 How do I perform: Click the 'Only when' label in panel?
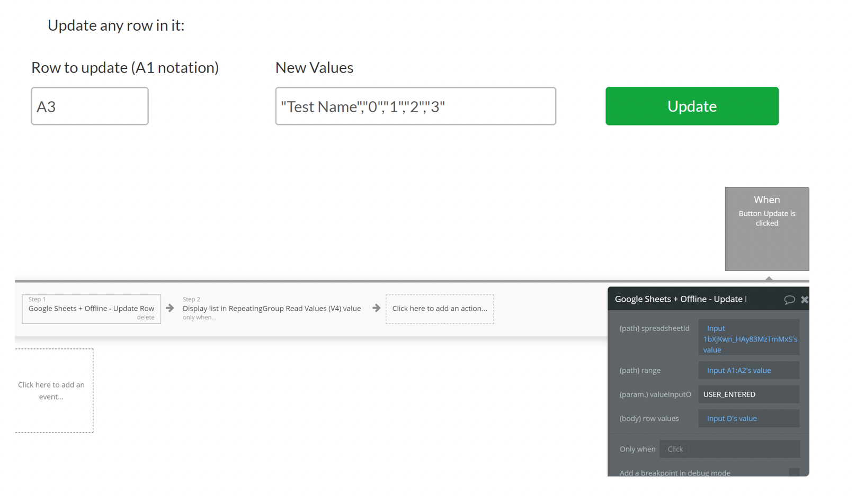[637, 449]
